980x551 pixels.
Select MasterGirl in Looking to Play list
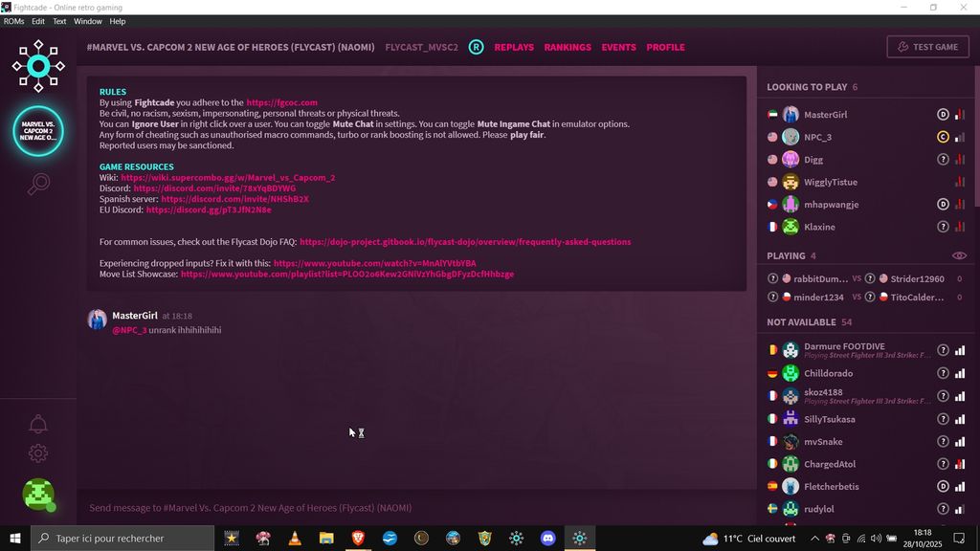825,115
